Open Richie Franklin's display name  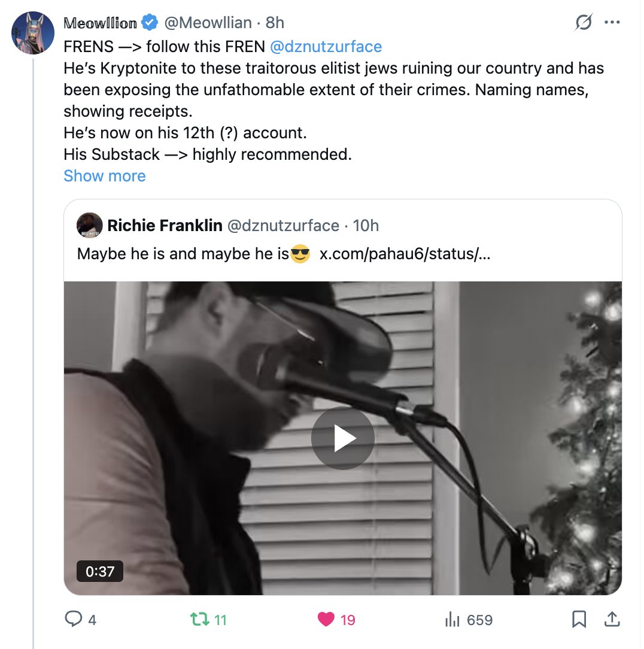click(x=165, y=225)
